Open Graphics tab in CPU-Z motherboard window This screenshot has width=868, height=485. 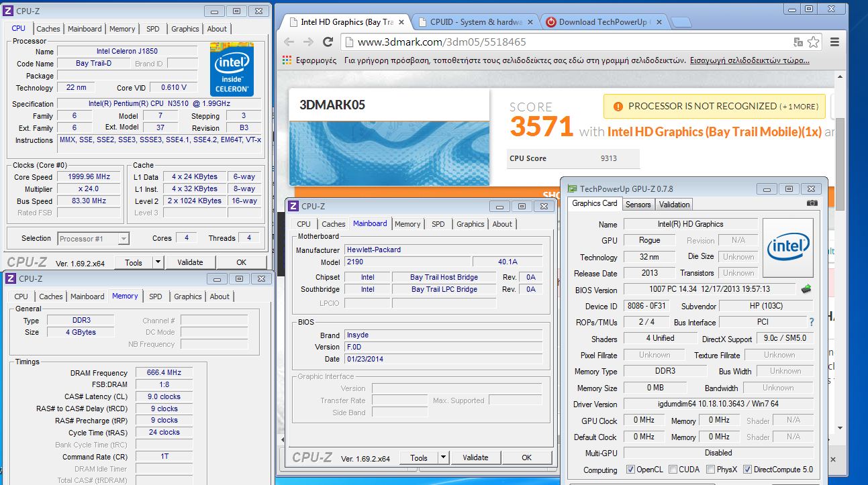[471, 224]
